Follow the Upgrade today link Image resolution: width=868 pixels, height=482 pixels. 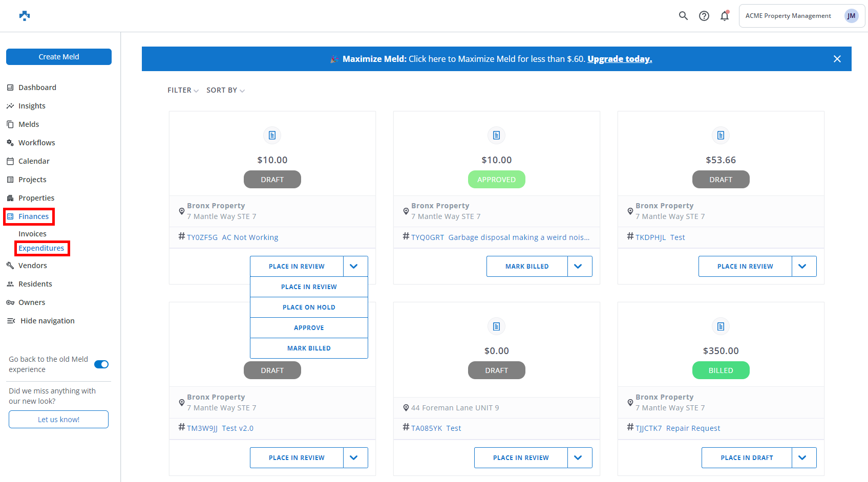[x=619, y=59]
